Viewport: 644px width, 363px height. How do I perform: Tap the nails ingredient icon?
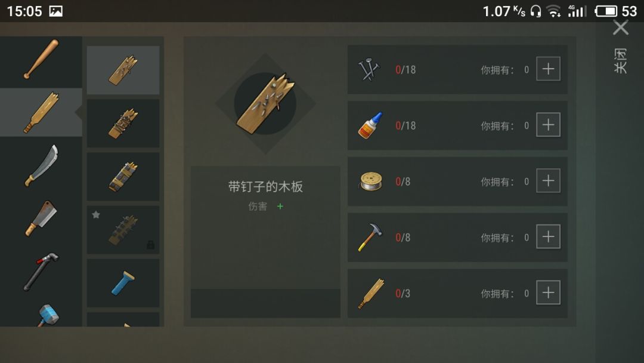tap(370, 69)
